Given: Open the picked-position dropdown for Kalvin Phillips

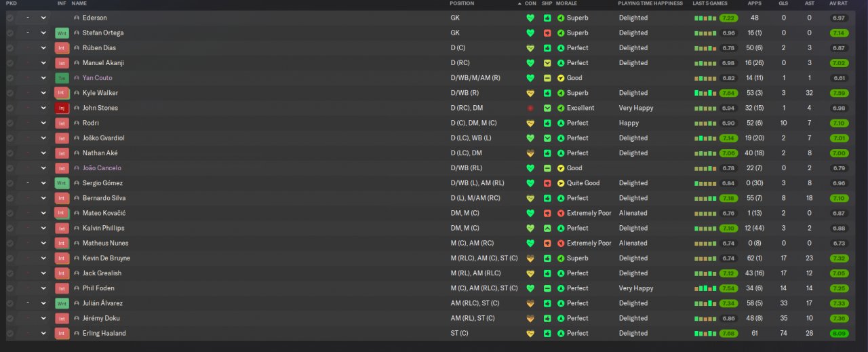Looking at the screenshot, I should coord(43,228).
